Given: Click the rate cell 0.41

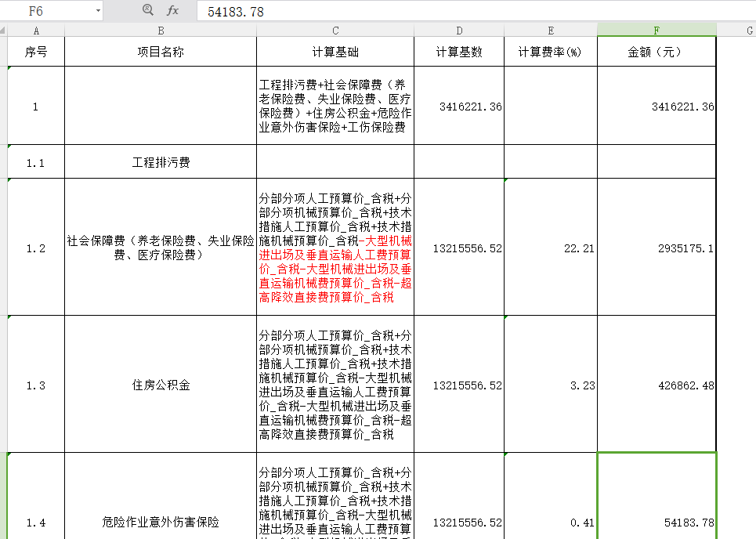Looking at the screenshot, I should (x=551, y=496).
